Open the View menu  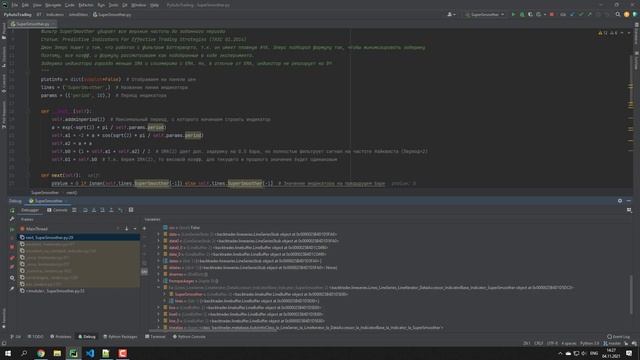(x=37, y=5)
